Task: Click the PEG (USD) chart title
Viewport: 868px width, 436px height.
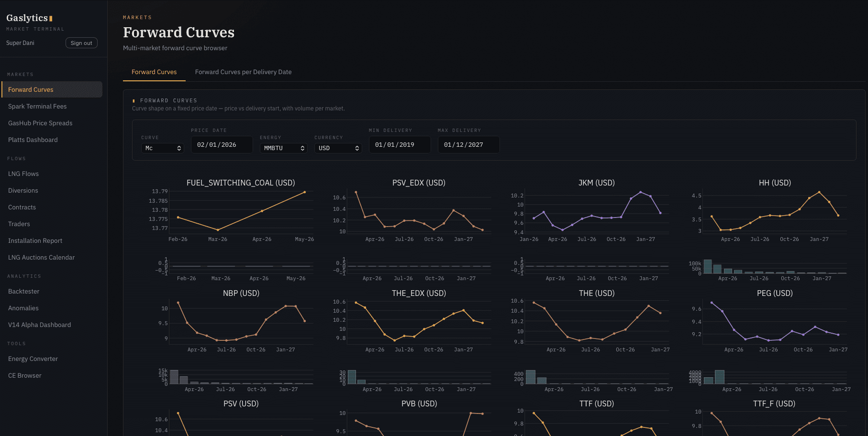Action: pyautogui.click(x=775, y=293)
